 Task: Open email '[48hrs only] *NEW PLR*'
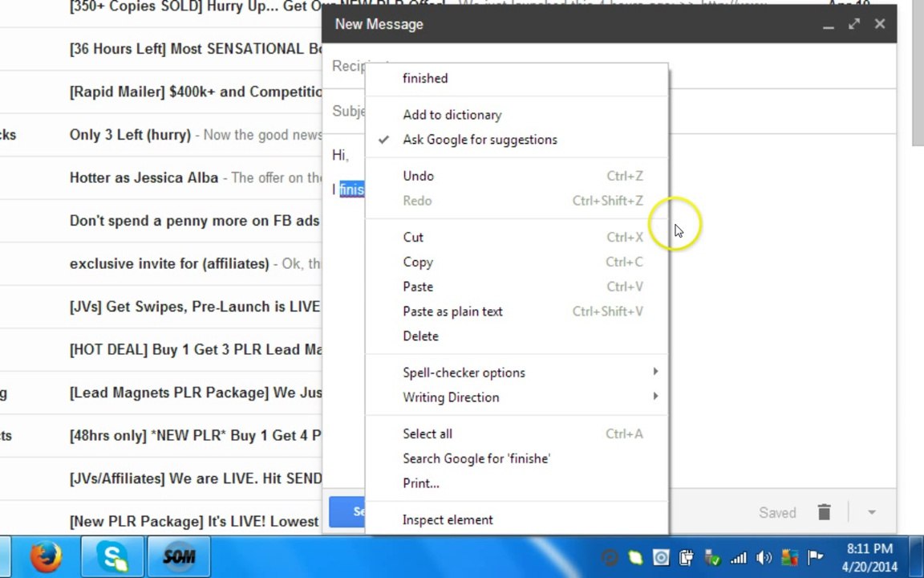[160, 436]
